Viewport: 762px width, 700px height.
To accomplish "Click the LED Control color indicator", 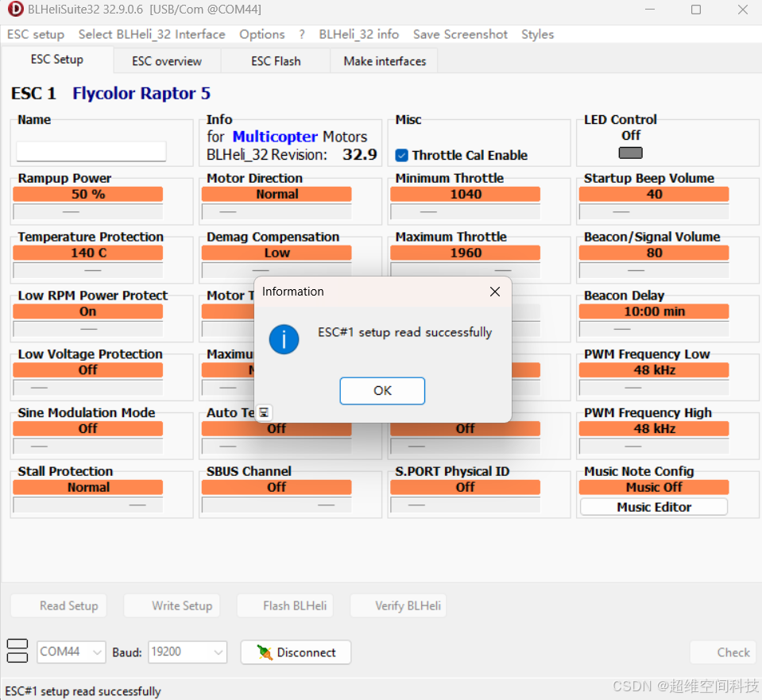I will (630, 153).
